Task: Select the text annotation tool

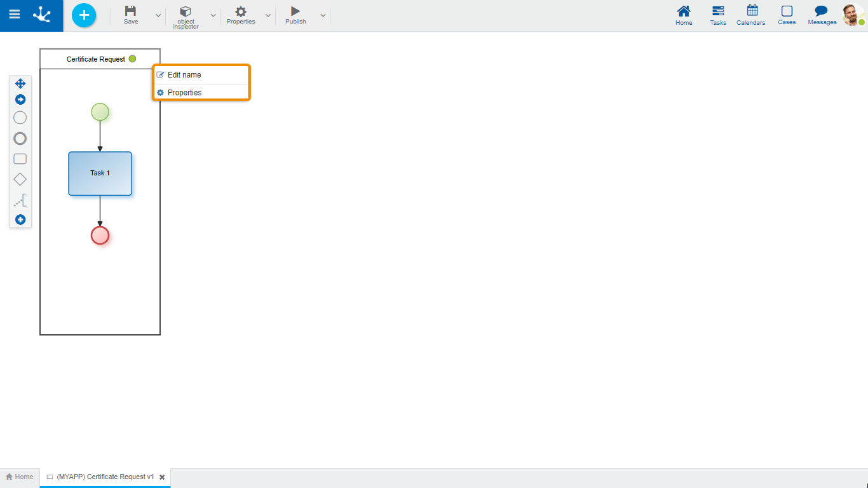Action: pyautogui.click(x=20, y=201)
